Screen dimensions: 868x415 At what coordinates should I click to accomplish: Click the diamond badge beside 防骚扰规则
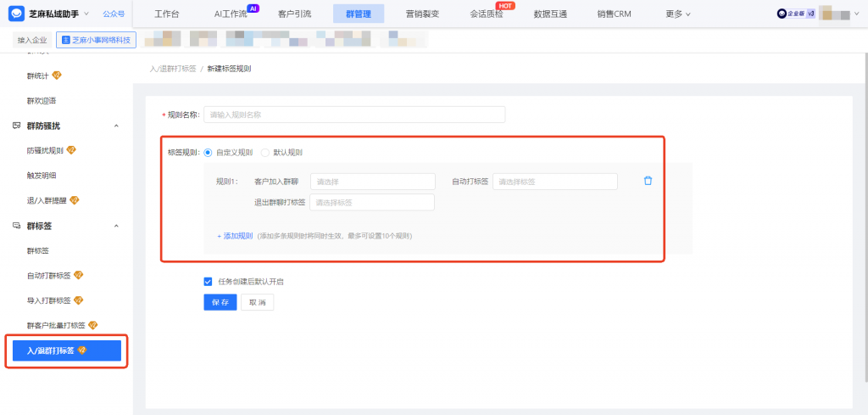click(x=71, y=150)
